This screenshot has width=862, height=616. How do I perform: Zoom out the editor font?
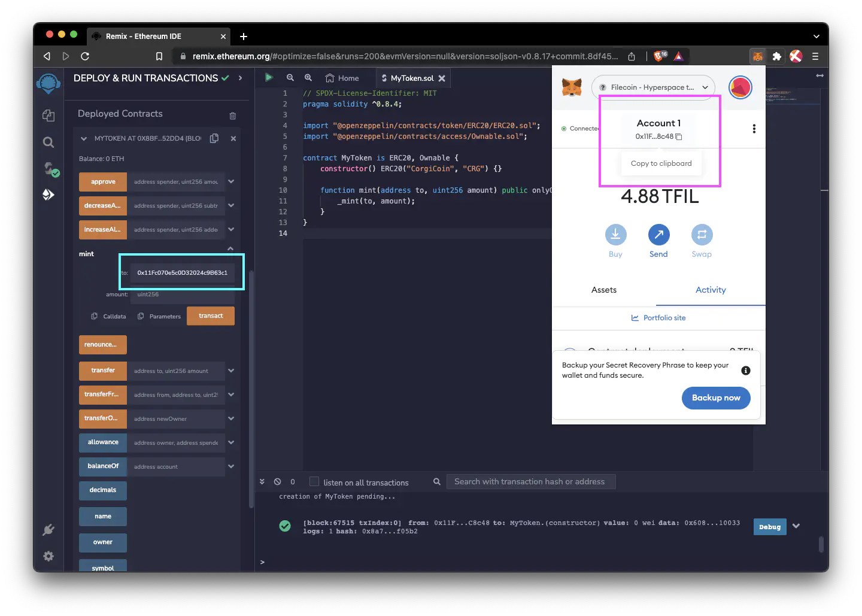290,78
